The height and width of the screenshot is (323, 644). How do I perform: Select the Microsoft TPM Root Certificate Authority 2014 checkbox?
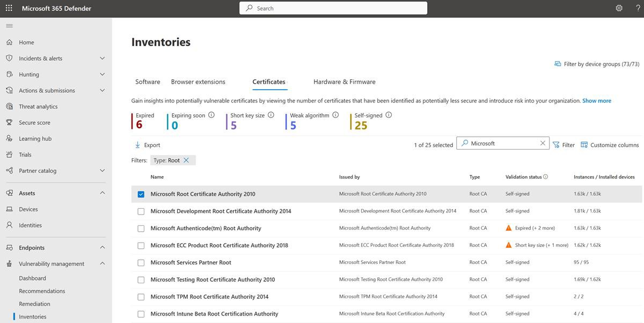141,296
